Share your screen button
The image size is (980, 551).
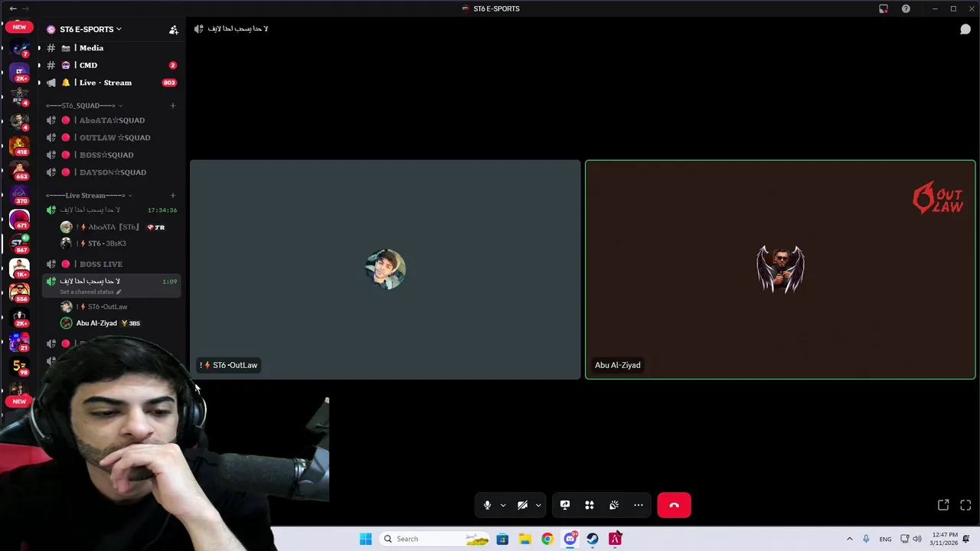click(x=565, y=505)
